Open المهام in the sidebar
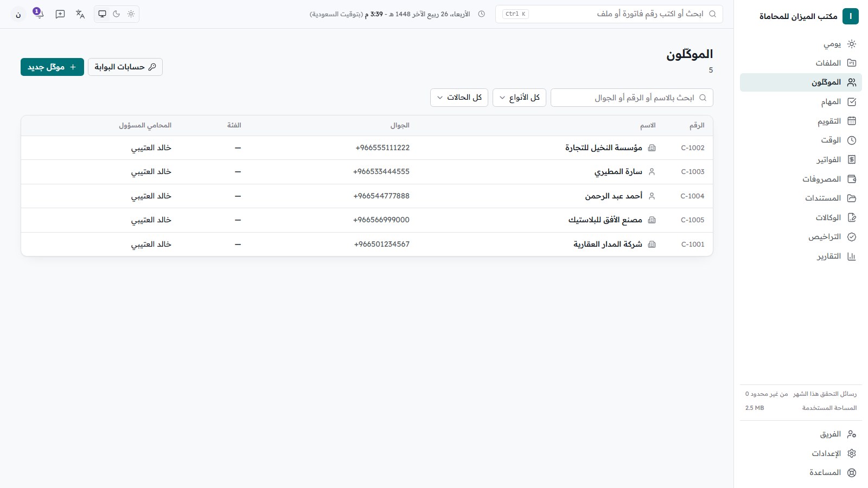Viewport: 868px width, 488px height. pyautogui.click(x=801, y=102)
